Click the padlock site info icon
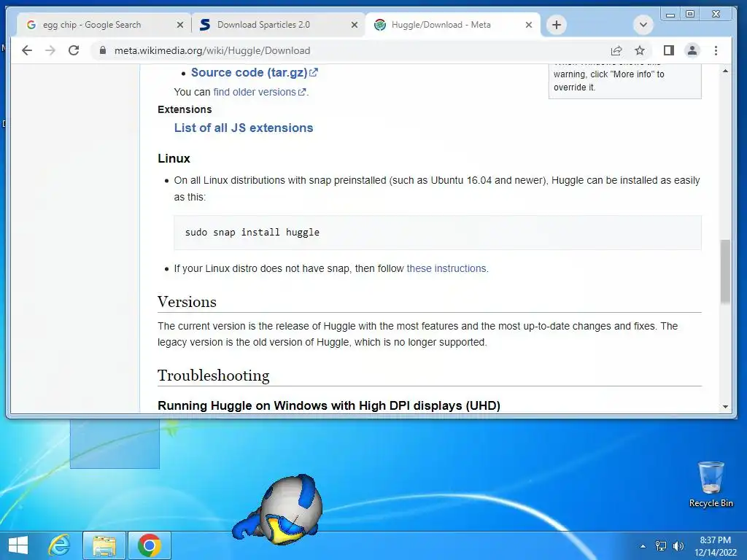Image resolution: width=747 pixels, height=560 pixels. click(x=102, y=50)
